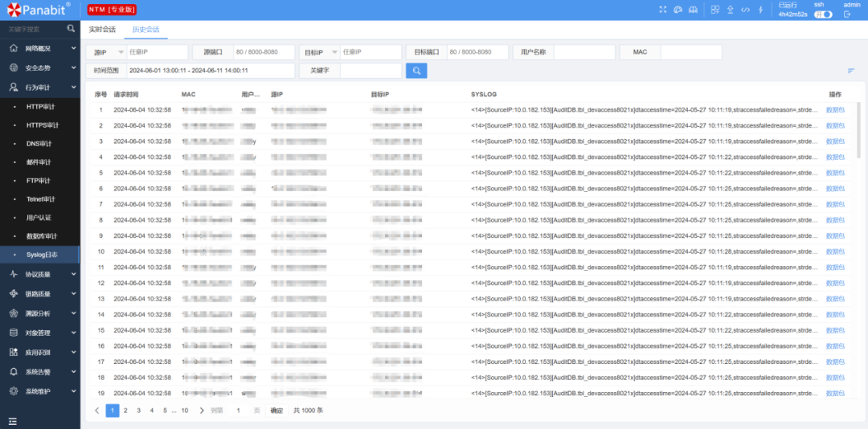This screenshot has width=868, height=429.
Task: Open the code brackets icon in header
Action: [746, 10]
